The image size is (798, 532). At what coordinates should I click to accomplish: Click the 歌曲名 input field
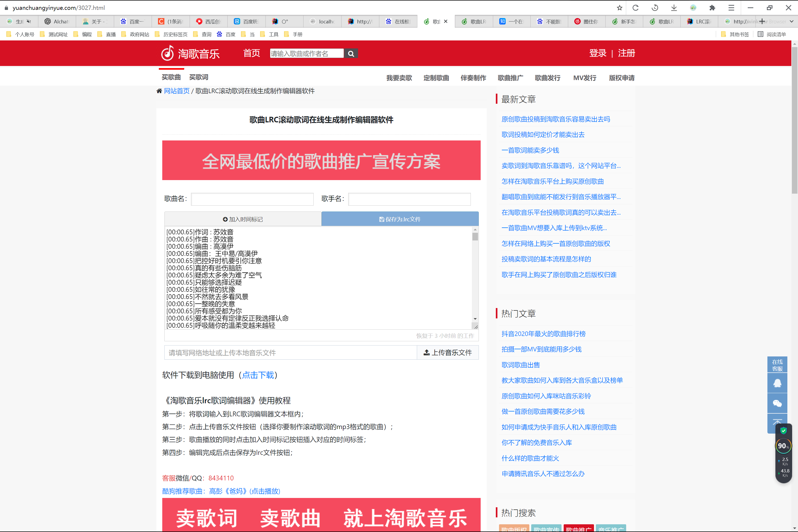click(x=252, y=199)
